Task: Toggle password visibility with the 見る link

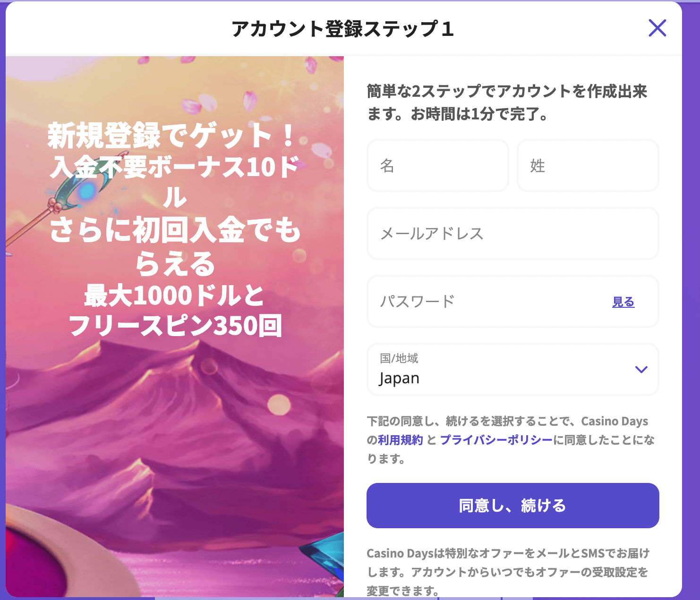Action: tap(623, 302)
